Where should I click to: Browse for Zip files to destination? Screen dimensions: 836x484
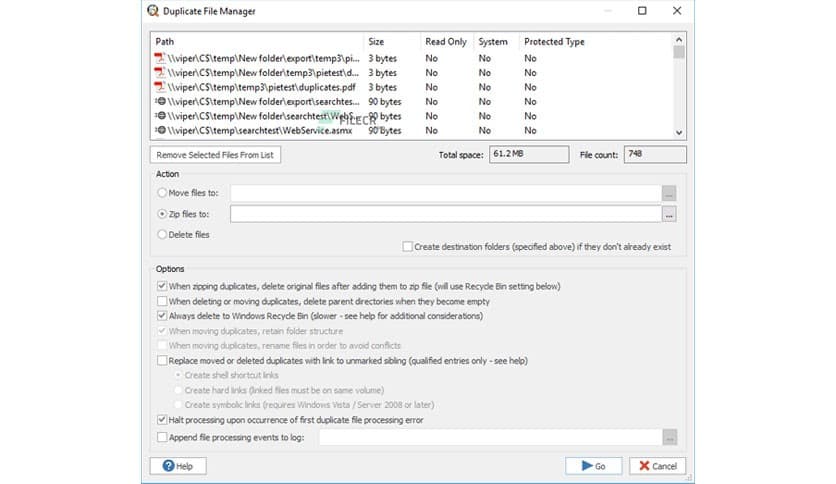[669, 214]
